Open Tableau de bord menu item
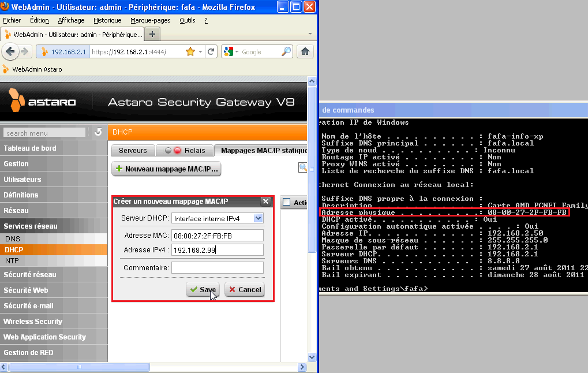This screenshot has height=373, width=588. [54, 148]
